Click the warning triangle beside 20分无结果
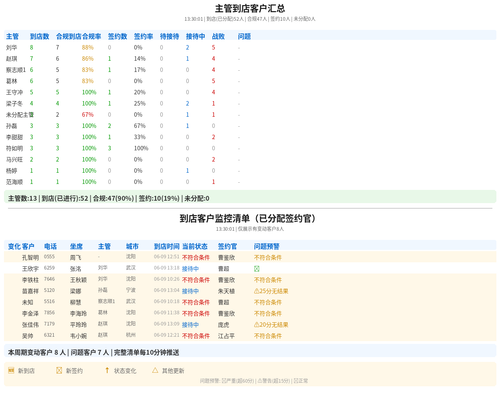 click(256, 325)
